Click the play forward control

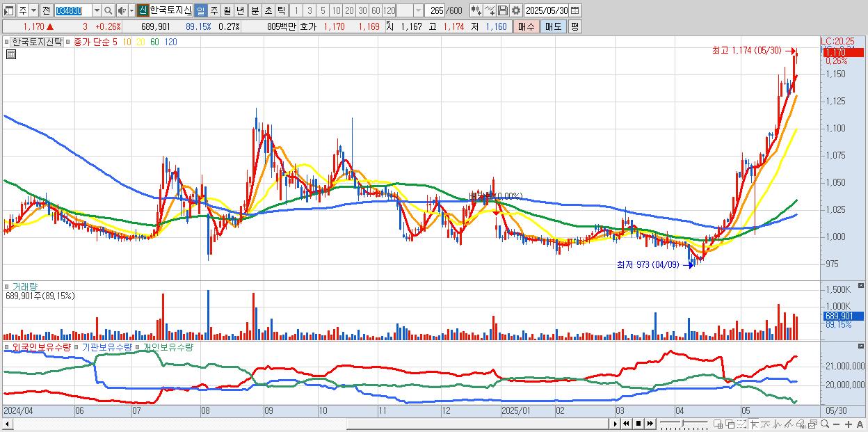(615, 424)
